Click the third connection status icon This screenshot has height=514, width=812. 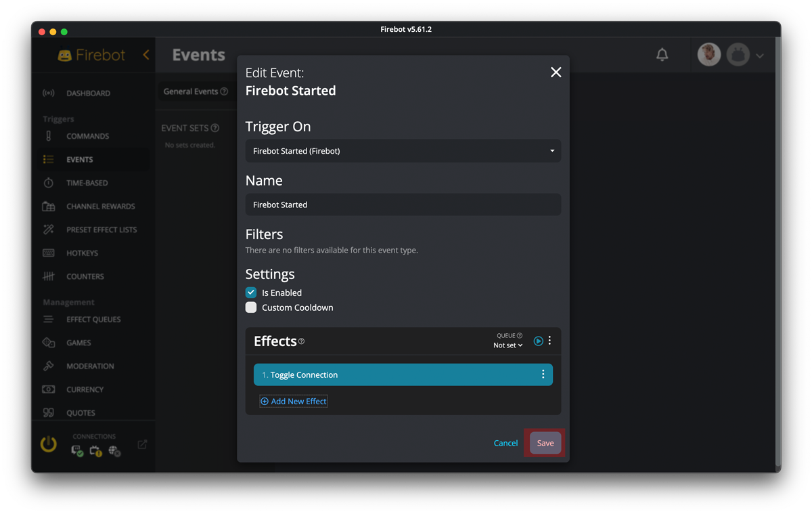114,450
